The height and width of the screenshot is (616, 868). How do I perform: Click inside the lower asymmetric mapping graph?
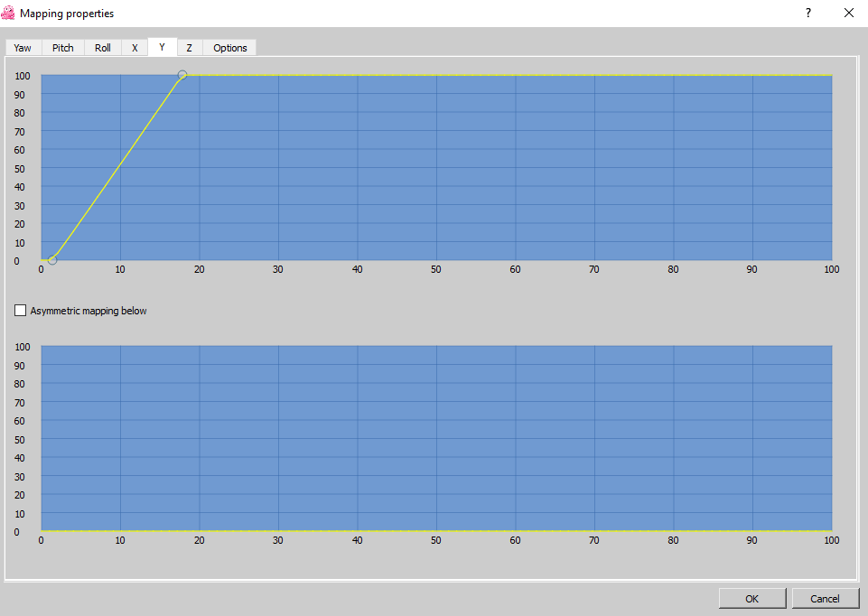[436, 438]
